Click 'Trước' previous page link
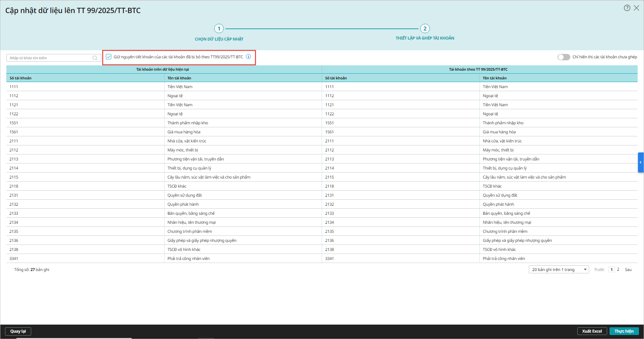Image resolution: width=644 pixels, height=339 pixels. (x=599, y=270)
